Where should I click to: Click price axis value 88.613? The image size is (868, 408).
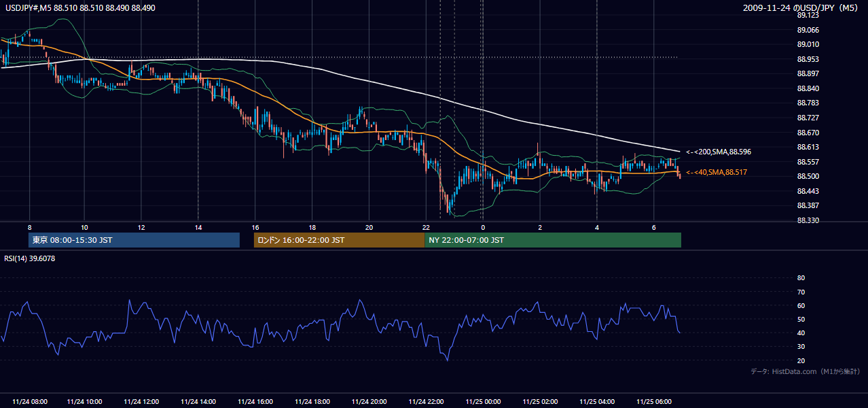(808, 147)
